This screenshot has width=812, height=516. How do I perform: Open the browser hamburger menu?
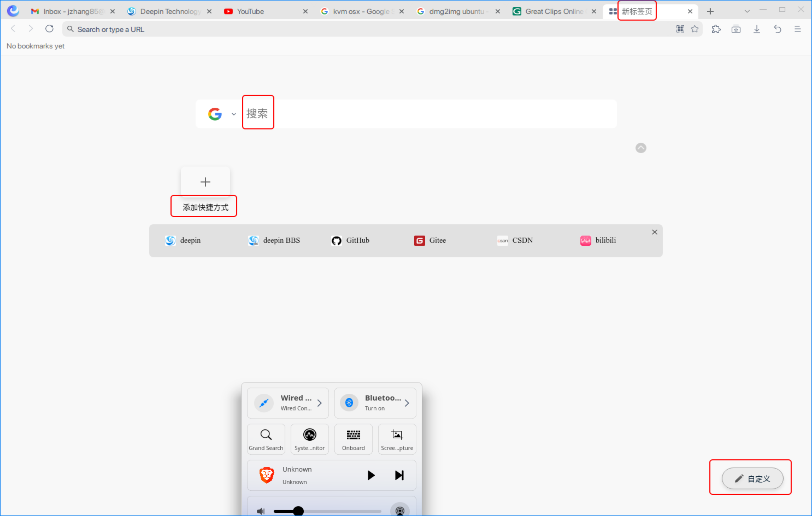click(x=798, y=29)
